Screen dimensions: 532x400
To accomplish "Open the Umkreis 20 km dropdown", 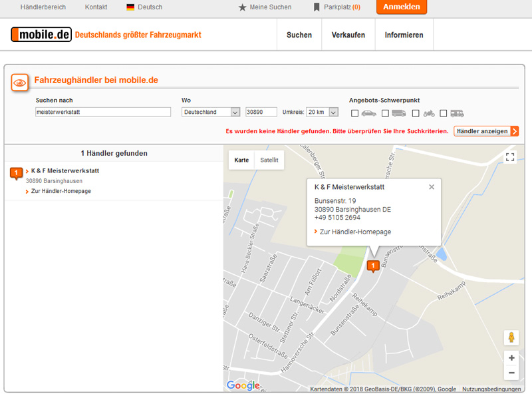I will [x=322, y=112].
